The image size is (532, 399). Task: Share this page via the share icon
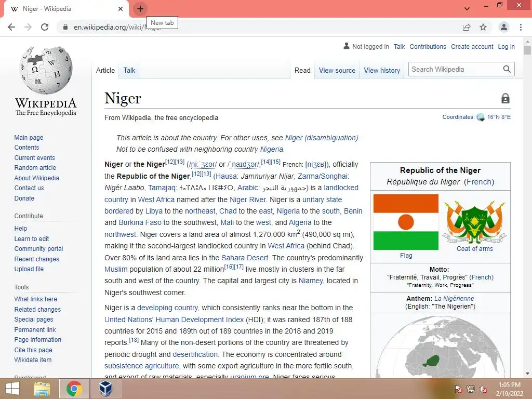click(467, 27)
